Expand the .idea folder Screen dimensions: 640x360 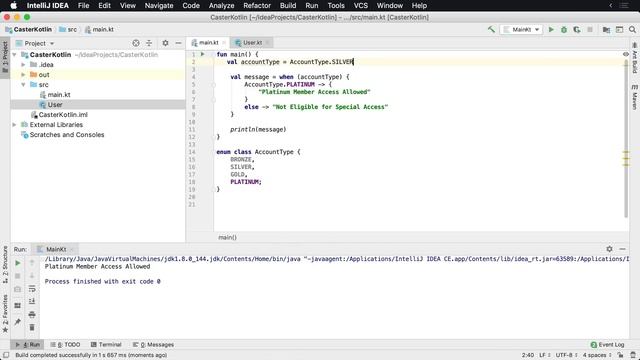23,64
